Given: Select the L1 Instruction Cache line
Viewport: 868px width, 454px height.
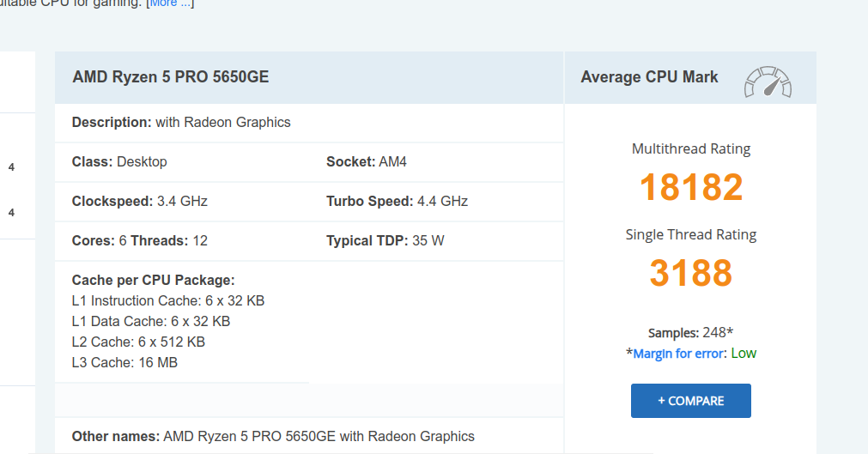Looking at the screenshot, I should coord(167,300).
